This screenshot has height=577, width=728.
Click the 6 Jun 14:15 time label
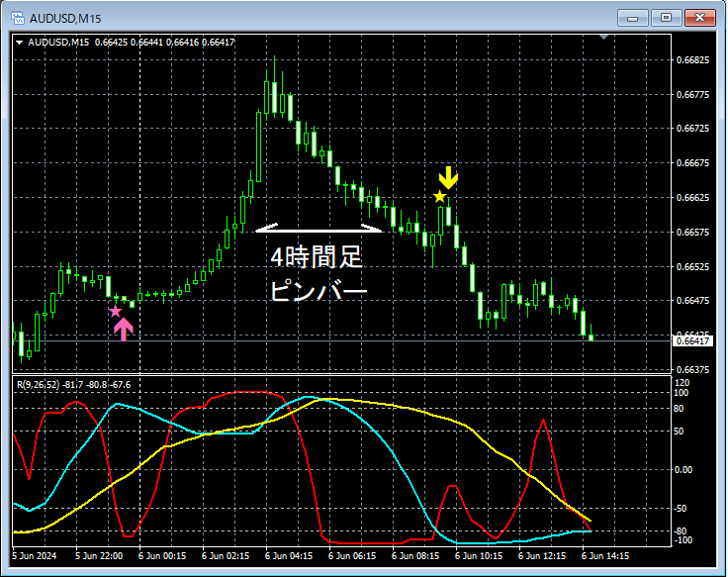tap(605, 556)
